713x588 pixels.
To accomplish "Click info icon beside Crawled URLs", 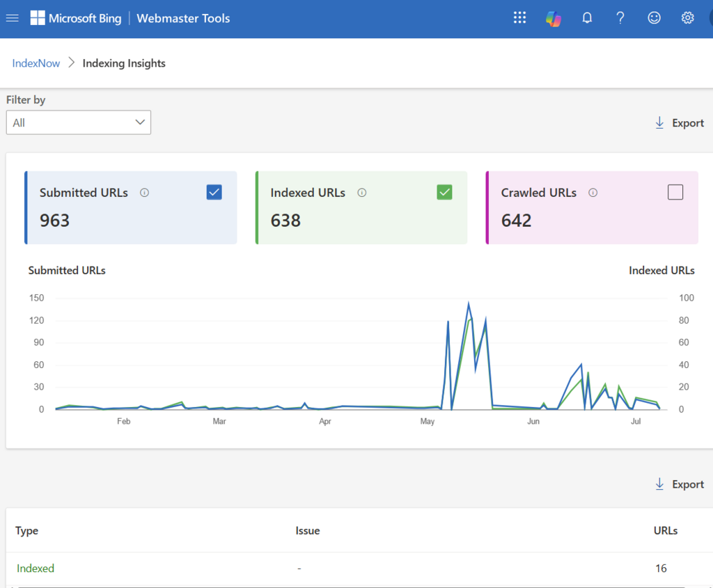I will pos(593,193).
